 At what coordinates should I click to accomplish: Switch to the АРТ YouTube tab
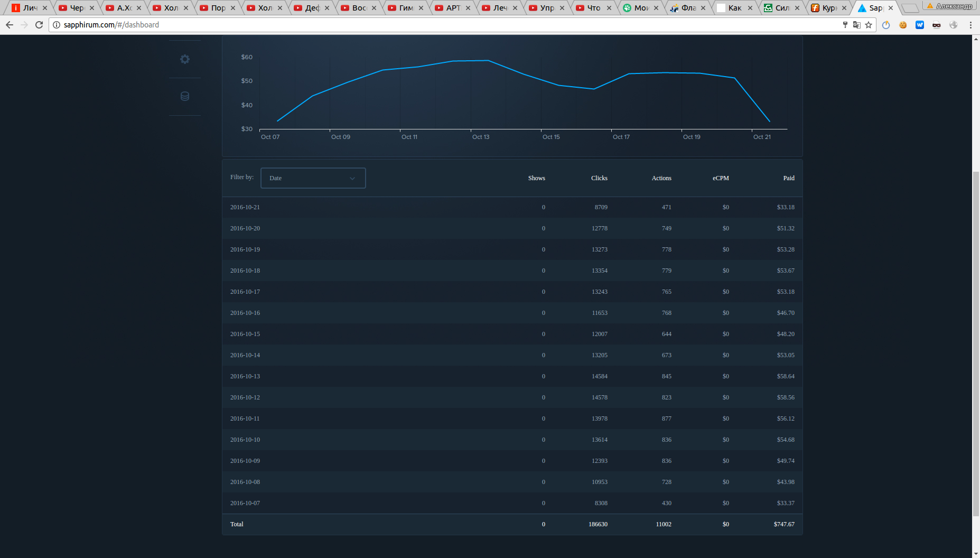(x=453, y=8)
